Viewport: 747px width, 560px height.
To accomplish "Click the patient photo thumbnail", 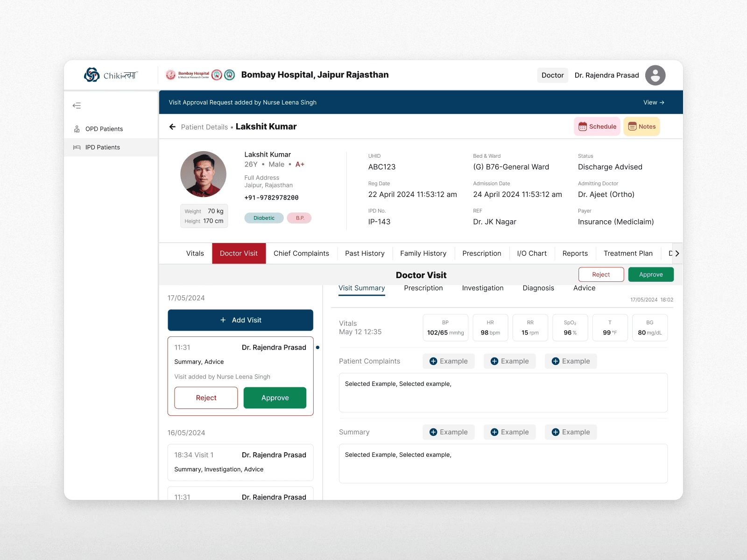I will coord(203,174).
